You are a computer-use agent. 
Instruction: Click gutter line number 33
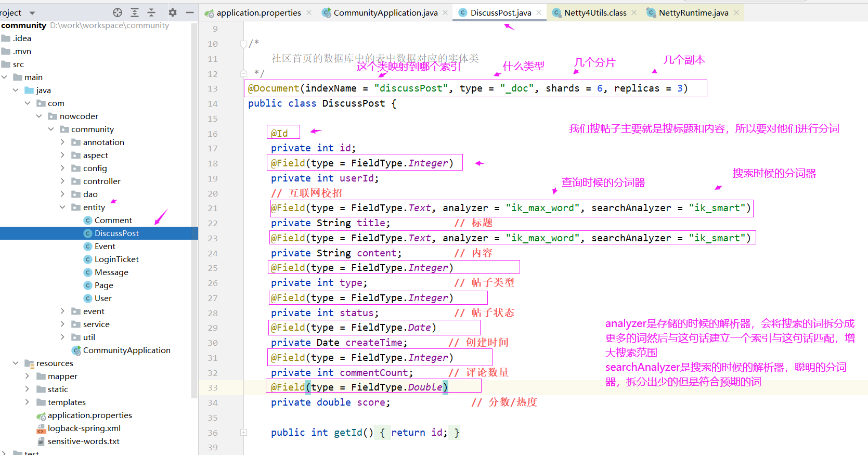pyautogui.click(x=213, y=387)
